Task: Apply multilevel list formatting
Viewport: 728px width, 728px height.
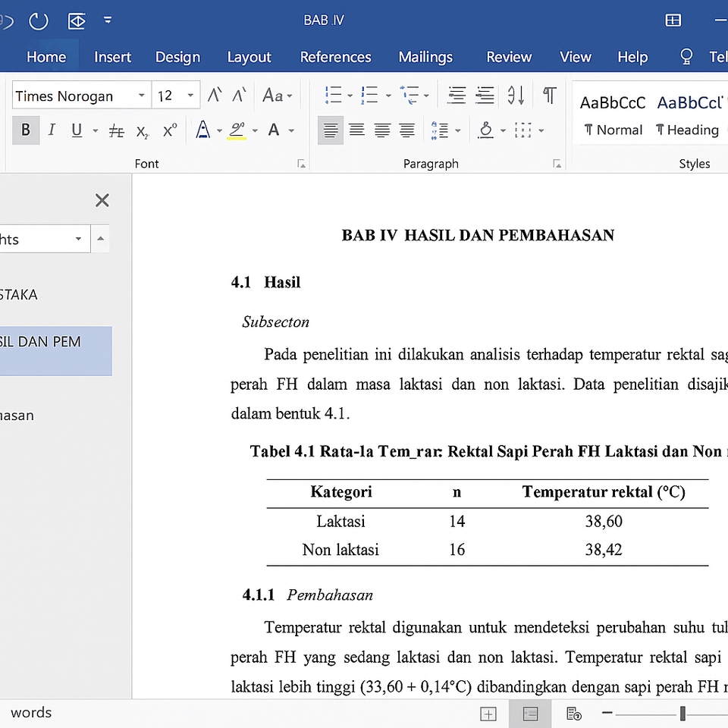Action: click(x=409, y=96)
